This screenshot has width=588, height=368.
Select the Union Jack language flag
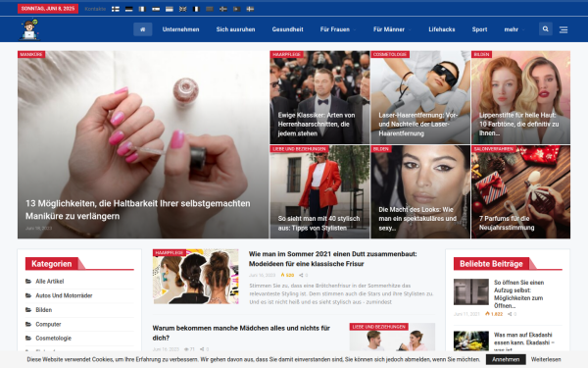pyautogui.click(x=182, y=9)
